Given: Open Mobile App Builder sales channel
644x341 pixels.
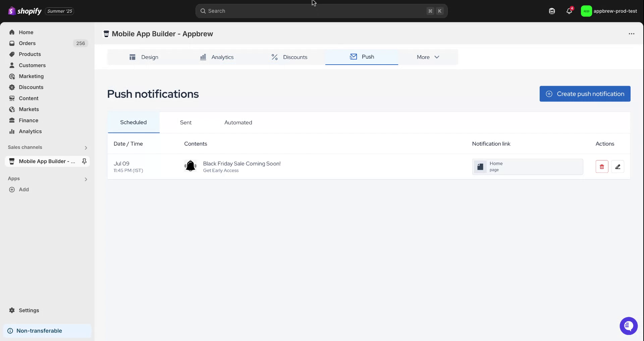Looking at the screenshot, I should point(47,161).
